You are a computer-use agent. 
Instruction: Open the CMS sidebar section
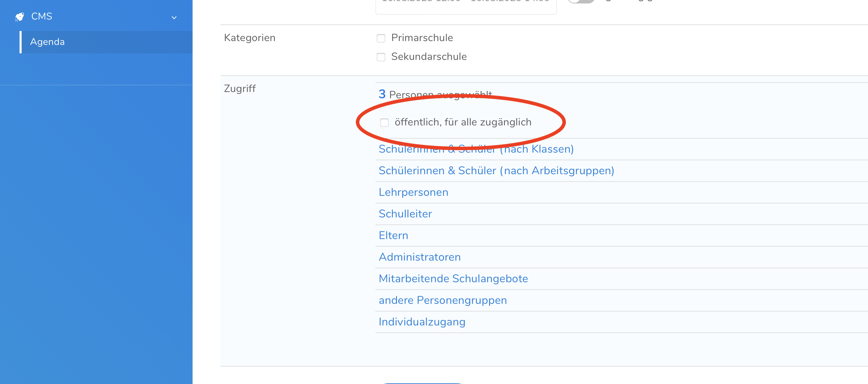click(x=42, y=16)
